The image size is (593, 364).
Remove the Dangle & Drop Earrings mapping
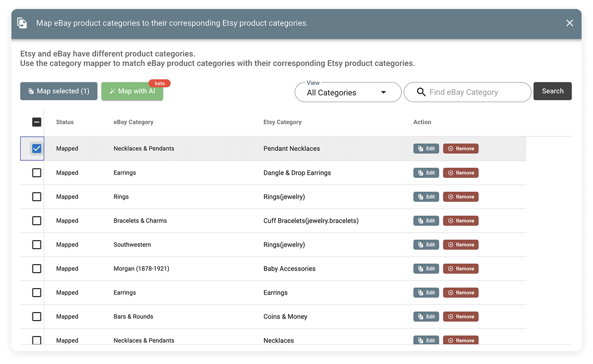461,173
